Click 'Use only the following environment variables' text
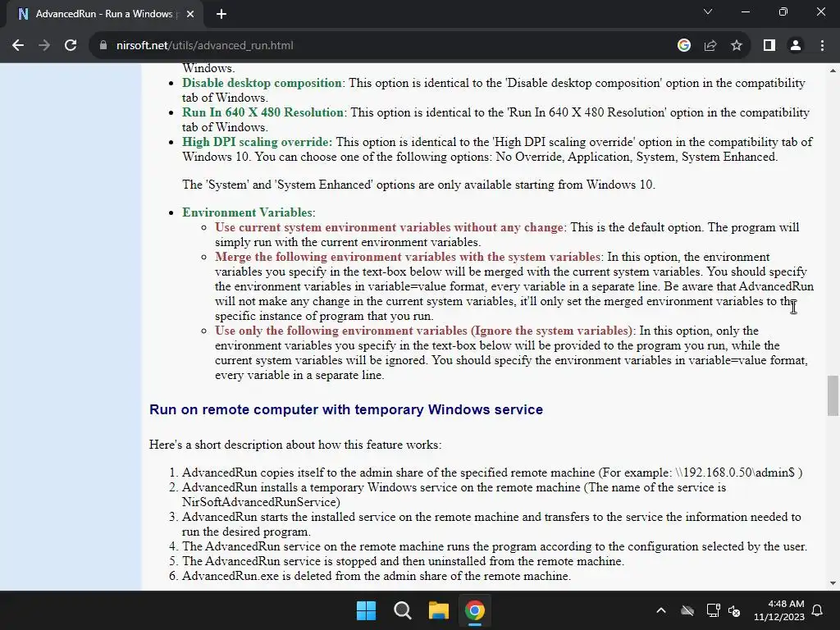Image resolution: width=840 pixels, height=630 pixels. (423, 331)
